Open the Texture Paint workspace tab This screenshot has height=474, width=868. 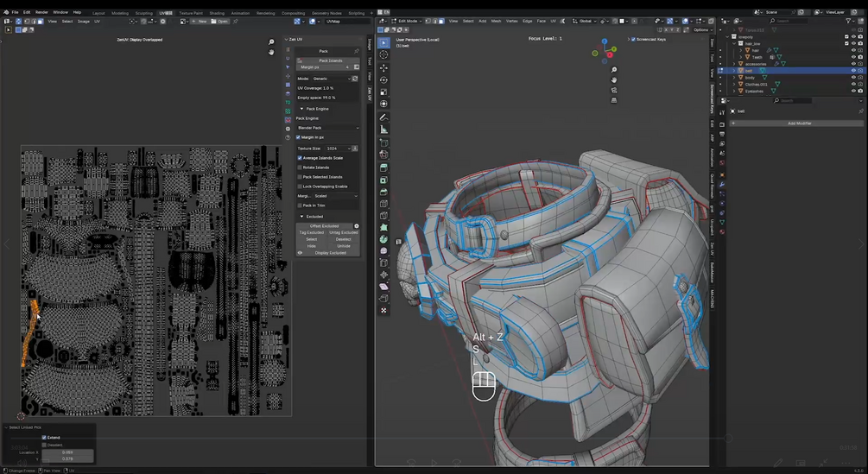tap(191, 13)
